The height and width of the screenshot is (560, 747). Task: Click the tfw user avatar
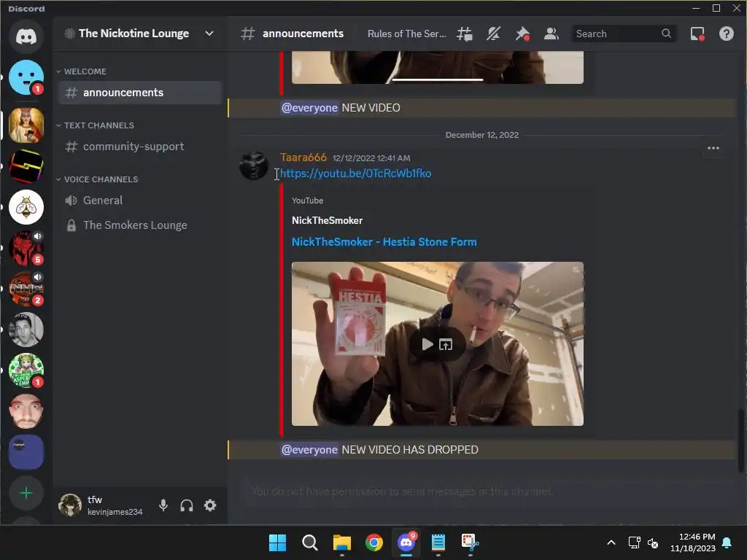tap(70, 505)
